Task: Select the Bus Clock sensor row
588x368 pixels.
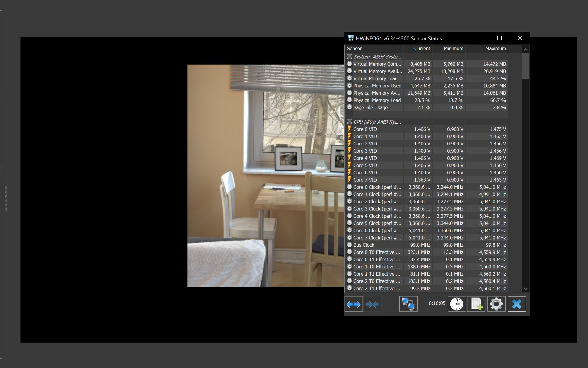Action: point(364,245)
